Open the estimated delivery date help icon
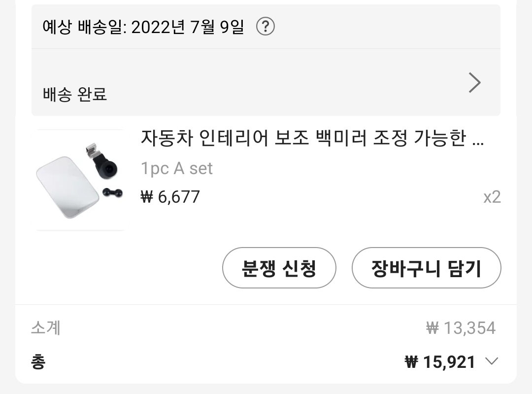The width and height of the screenshot is (532, 394). 265,27
